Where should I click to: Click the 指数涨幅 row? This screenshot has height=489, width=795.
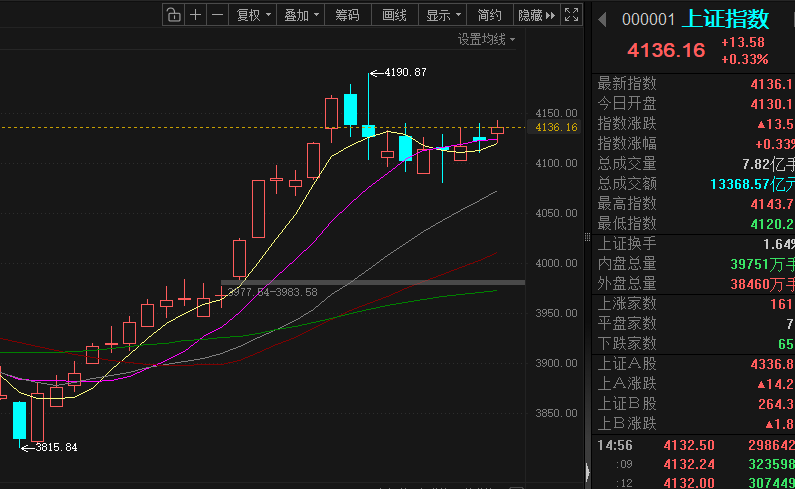click(695, 144)
